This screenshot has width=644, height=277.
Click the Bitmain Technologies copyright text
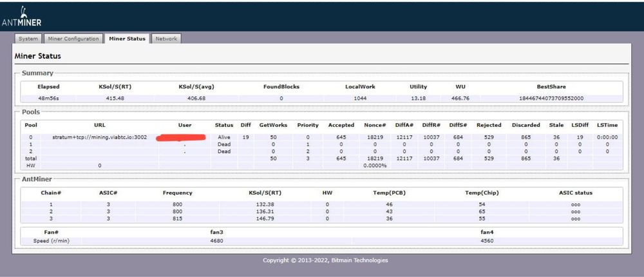pyautogui.click(x=325, y=260)
